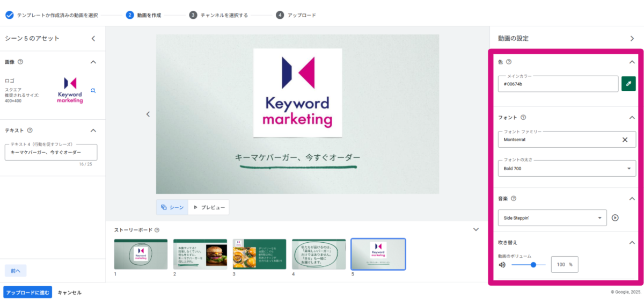Open the Side Steppin' music dropdown

click(x=552, y=218)
